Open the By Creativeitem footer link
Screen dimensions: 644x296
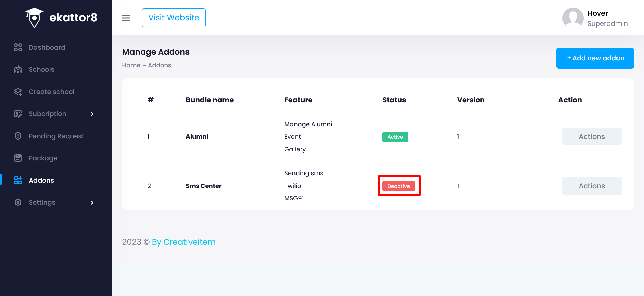pos(183,242)
